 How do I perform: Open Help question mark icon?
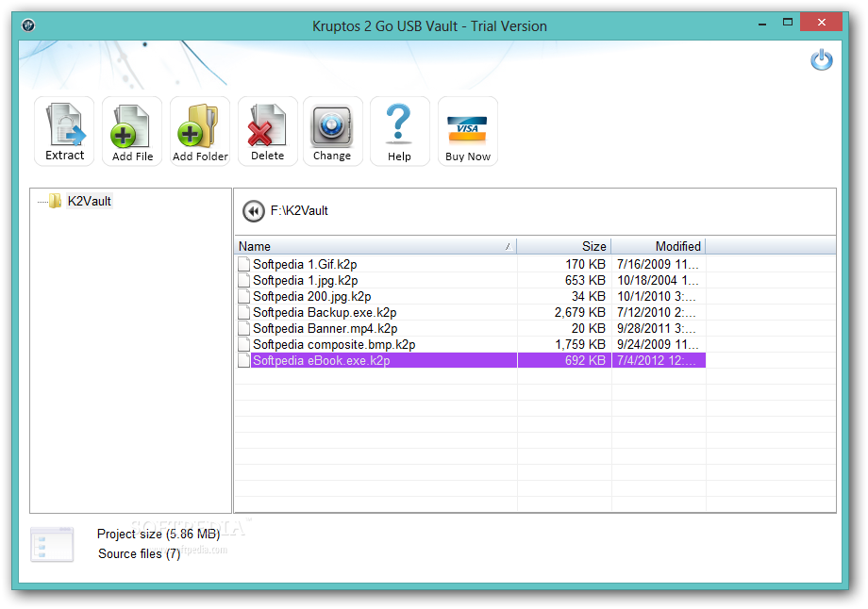click(399, 131)
